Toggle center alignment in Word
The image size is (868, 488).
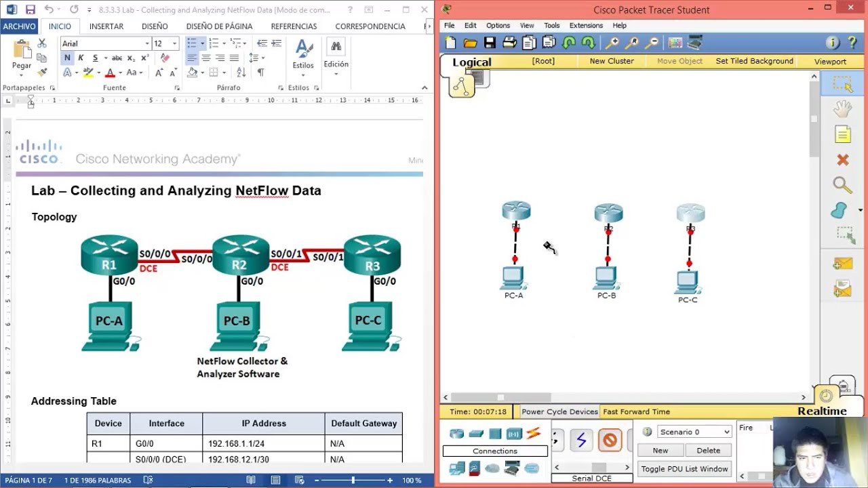click(x=205, y=58)
